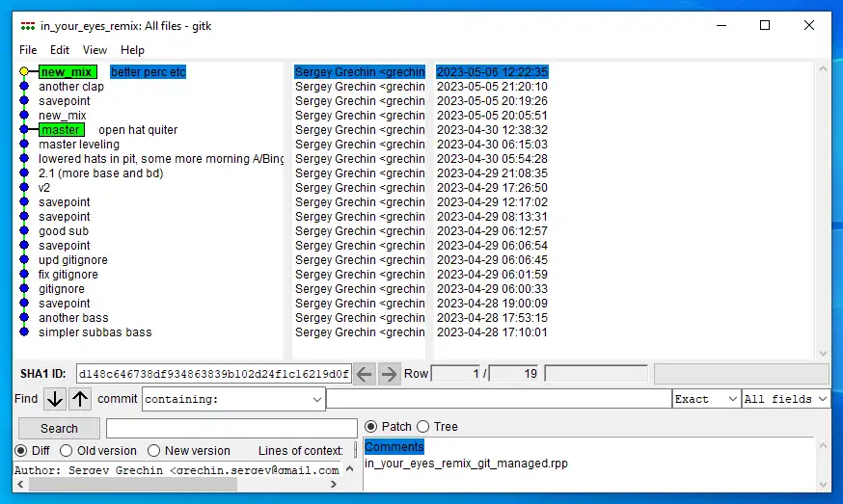Select the gitignore commit dated 06:00:33
The width and height of the screenshot is (843, 504).
[62, 289]
